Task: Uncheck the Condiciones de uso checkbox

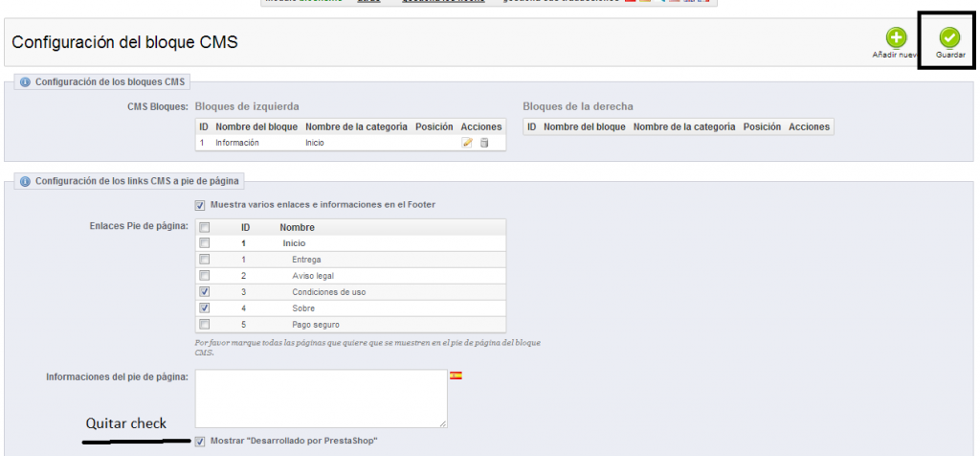Action: (x=205, y=291)
